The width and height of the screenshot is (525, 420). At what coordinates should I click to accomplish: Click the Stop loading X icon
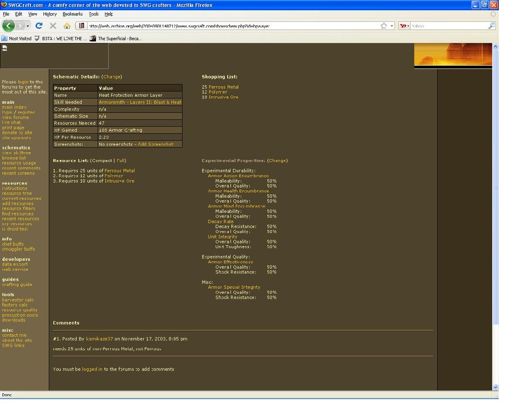(x=53, y=26)
